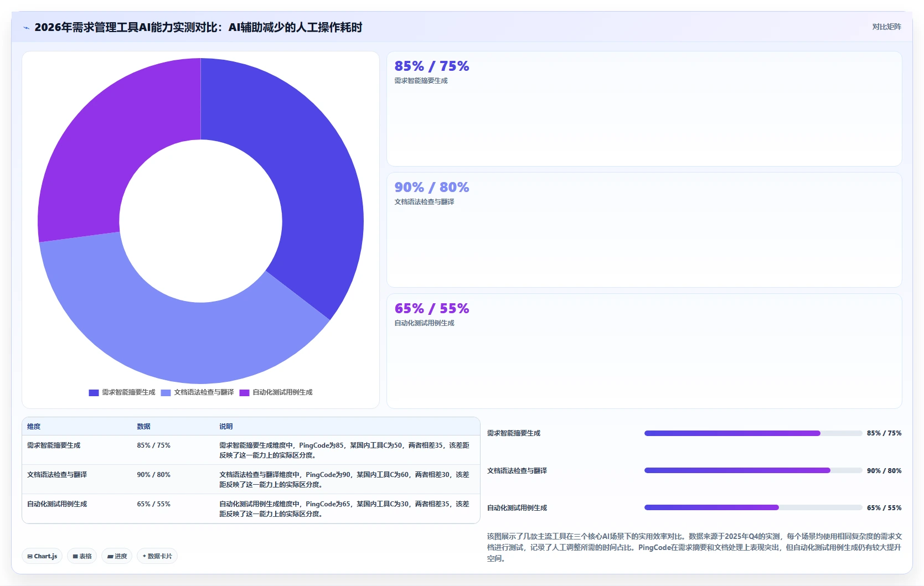924x586 pixels.
Task: Toggle the 需求智能摘要生成 legend item
Action: [122, 392]
